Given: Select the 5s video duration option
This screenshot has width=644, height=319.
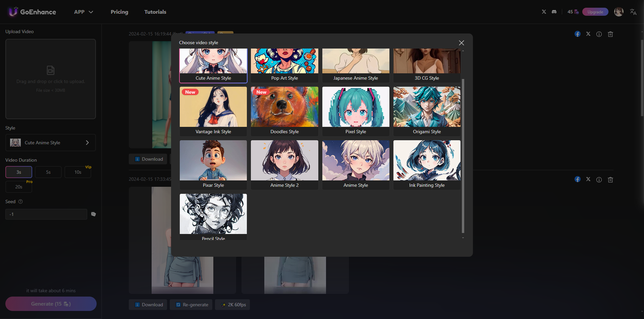Looking at the screenshot, I should click(x=48, y=172).
